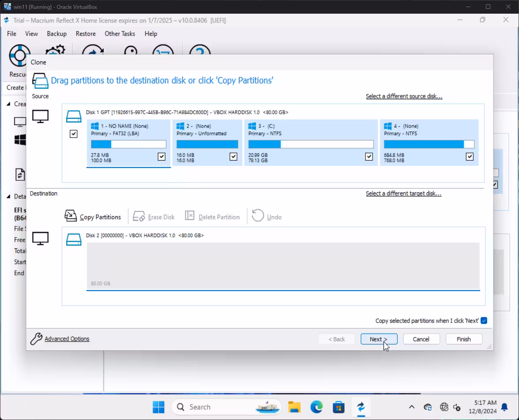Uncheck partition 1 NO NAME FAT32 checkbox
This screenshot has width=519, height=420.
(162, 157)
